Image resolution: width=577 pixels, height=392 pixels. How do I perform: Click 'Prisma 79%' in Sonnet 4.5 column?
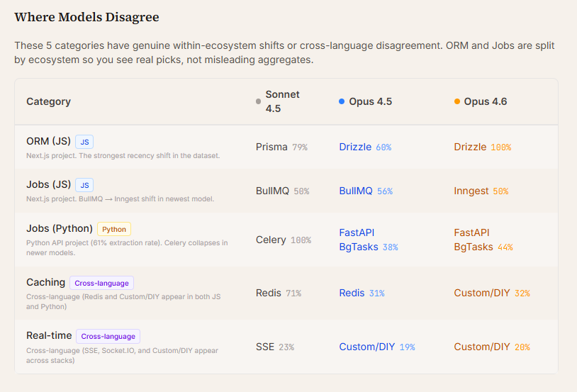click(x=281, y=147)
